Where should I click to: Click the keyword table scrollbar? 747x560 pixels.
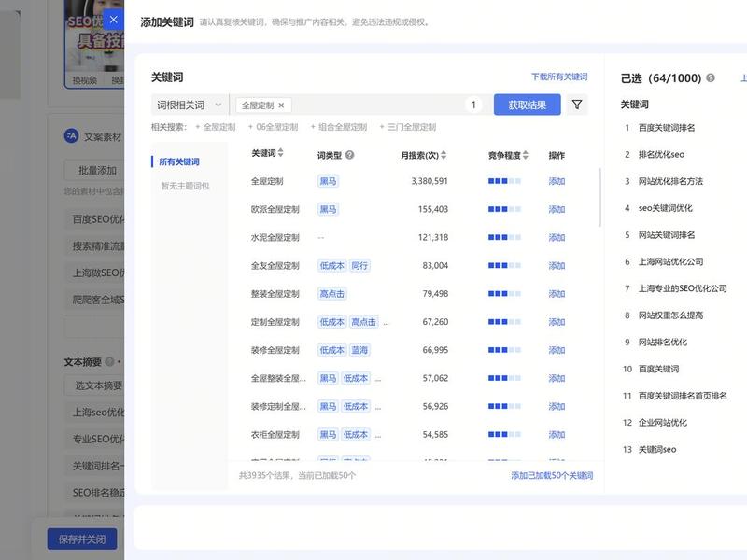[599, 197]
